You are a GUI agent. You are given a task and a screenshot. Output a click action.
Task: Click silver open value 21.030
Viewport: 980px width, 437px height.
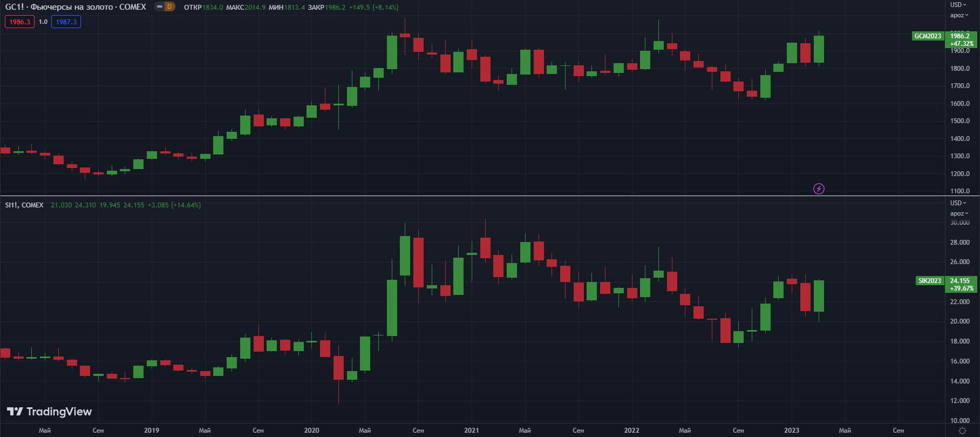point(61,205)
